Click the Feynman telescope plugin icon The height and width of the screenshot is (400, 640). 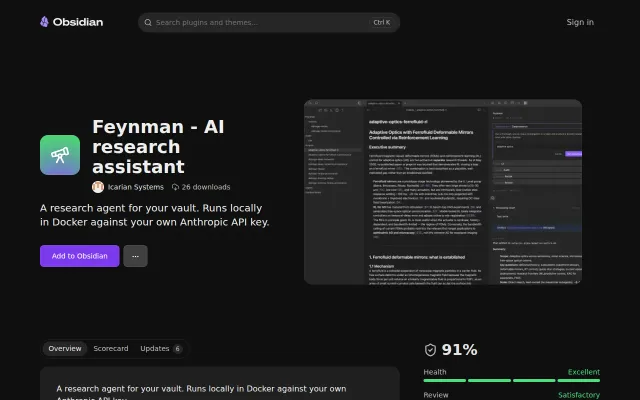60,155
